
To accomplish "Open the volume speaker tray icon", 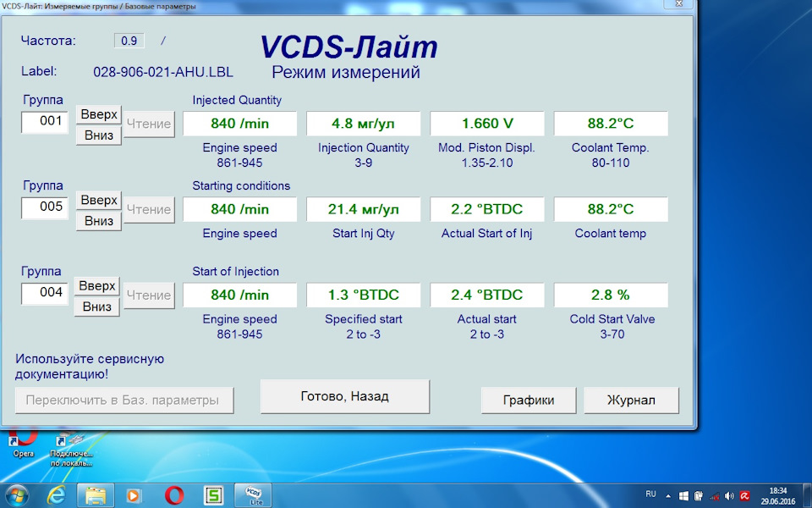I will [x=729, y=496].
